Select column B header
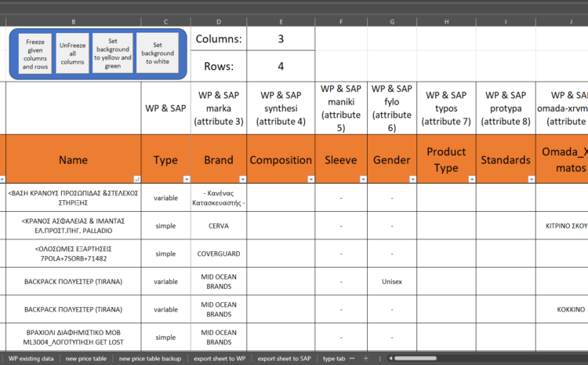The width and height of the screenshot is (588, 365). 74,22
